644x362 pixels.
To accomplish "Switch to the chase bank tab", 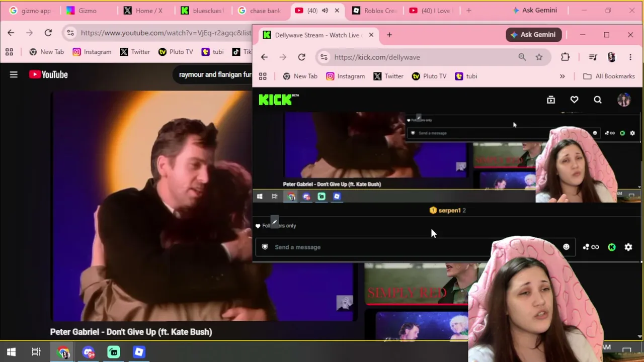I will (260, 11).
